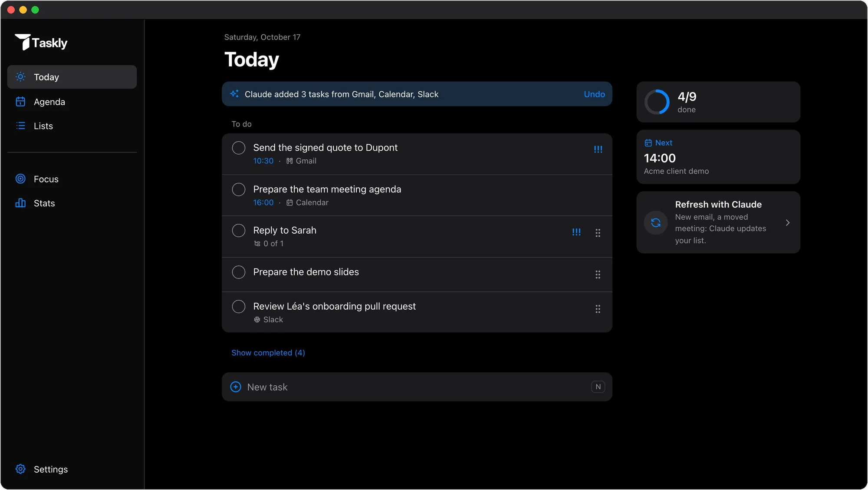Click the Settings gear icon
868x490 pixels.
click(20, 469)
